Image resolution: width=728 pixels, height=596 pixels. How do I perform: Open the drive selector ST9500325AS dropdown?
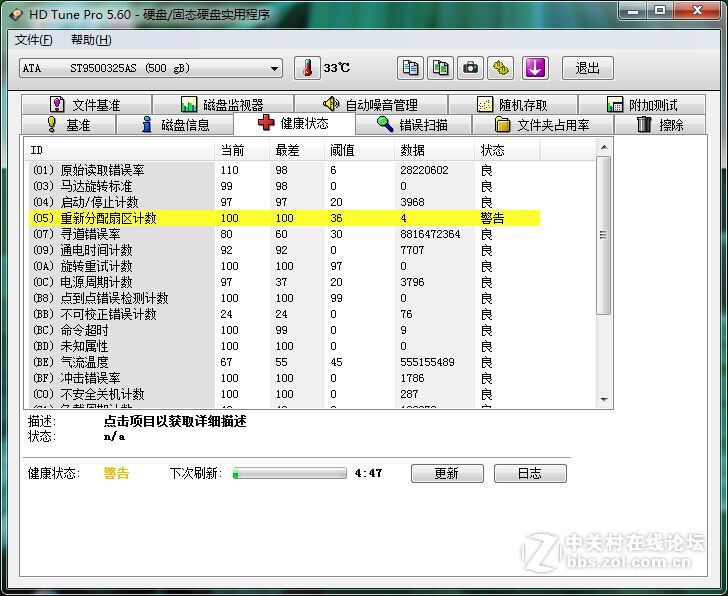coord(150,69)
